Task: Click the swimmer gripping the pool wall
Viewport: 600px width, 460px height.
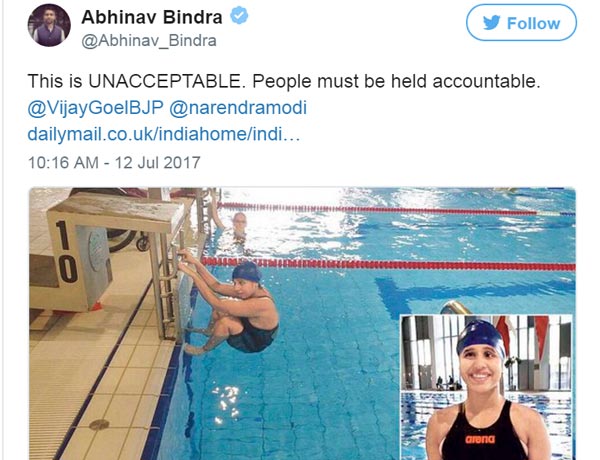Action: (232, 304)
